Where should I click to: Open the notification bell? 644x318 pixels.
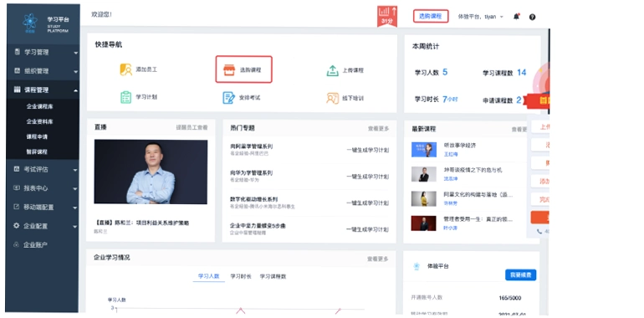coord(516,17)
